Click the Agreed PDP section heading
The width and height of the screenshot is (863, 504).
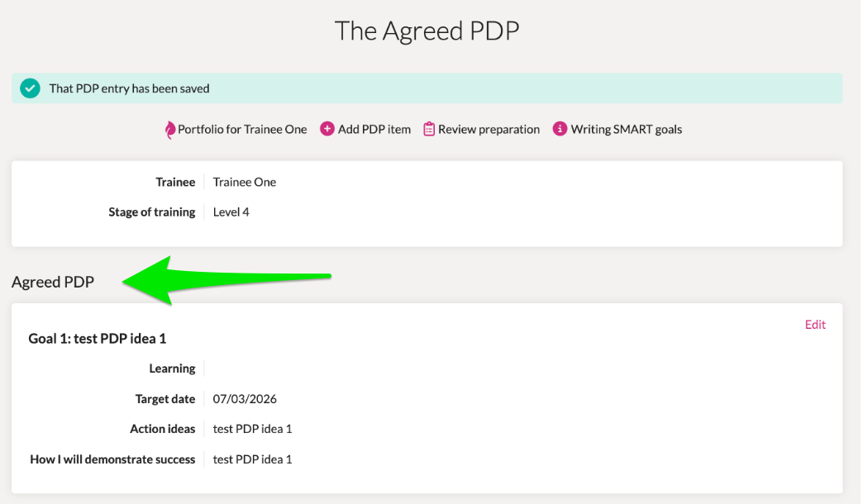pos(53,282)
